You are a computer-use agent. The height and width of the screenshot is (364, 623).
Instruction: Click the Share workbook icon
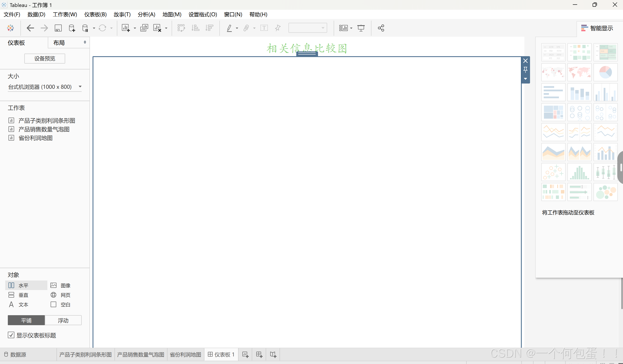tap(381, 28)
